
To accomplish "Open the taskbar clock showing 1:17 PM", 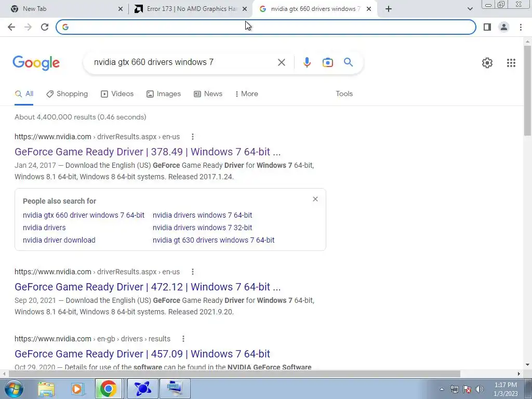I will pyautogui.click(x=506, y=389).
